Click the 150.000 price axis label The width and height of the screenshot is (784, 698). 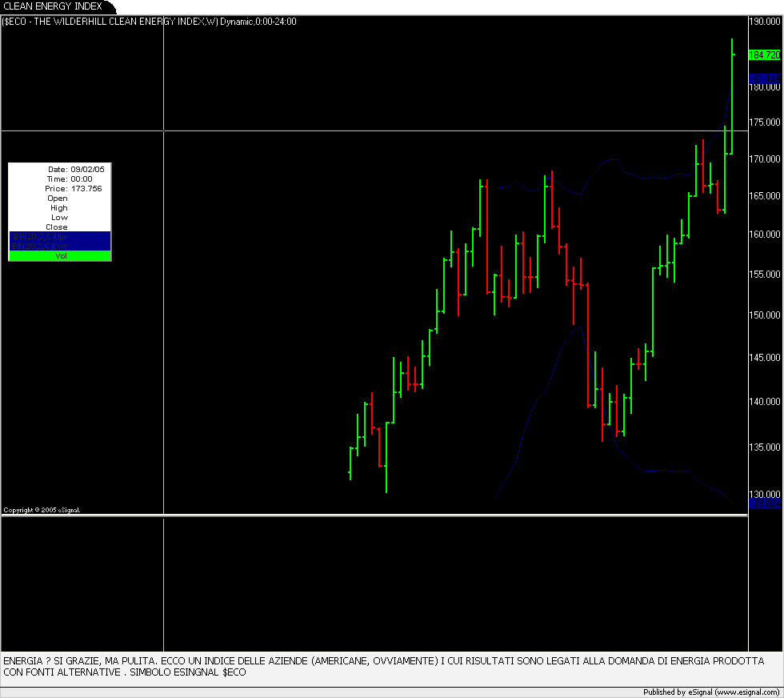point(766,315)
